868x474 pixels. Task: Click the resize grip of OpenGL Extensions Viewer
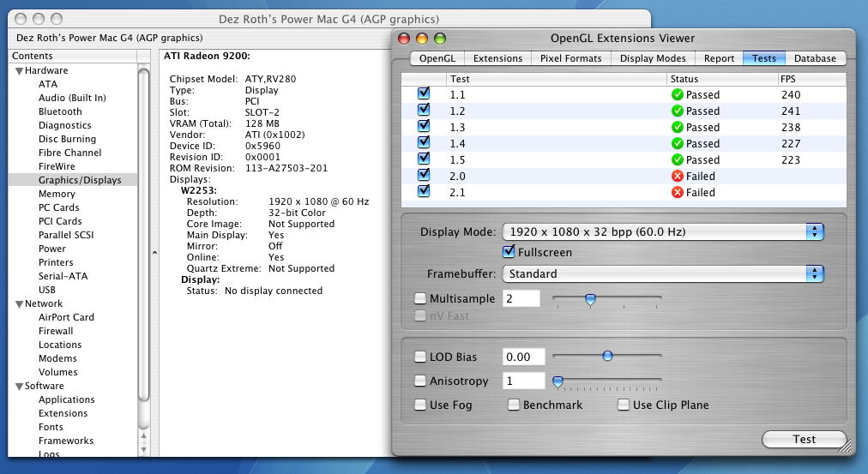(x=846, y=446)
